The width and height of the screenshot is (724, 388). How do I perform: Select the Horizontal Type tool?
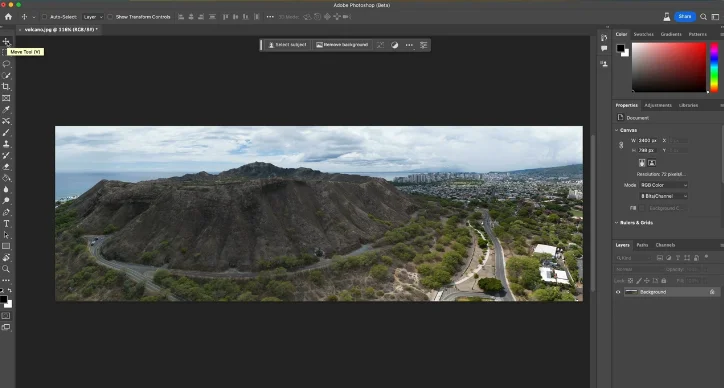6,224
